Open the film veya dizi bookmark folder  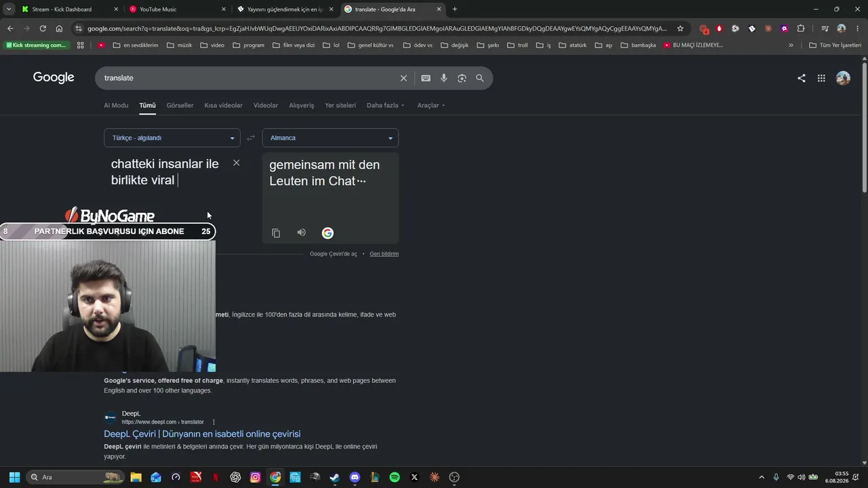pos(294,45)
